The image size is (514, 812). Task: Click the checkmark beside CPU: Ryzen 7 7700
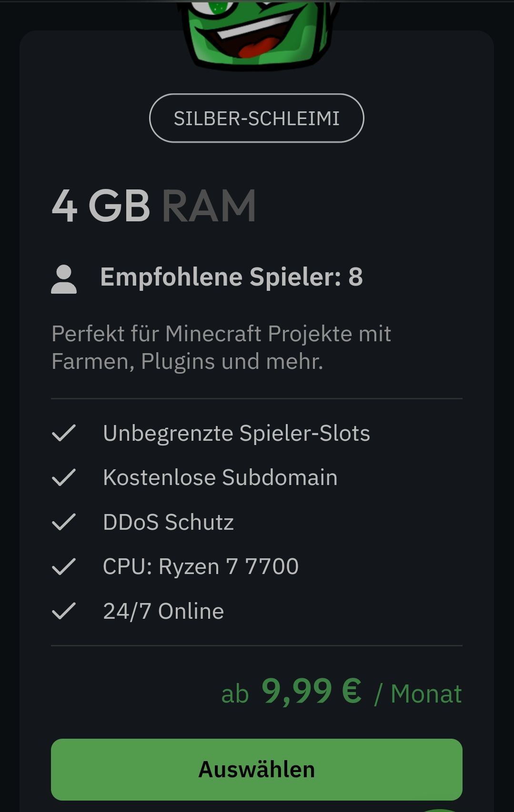tap(64, 566)
